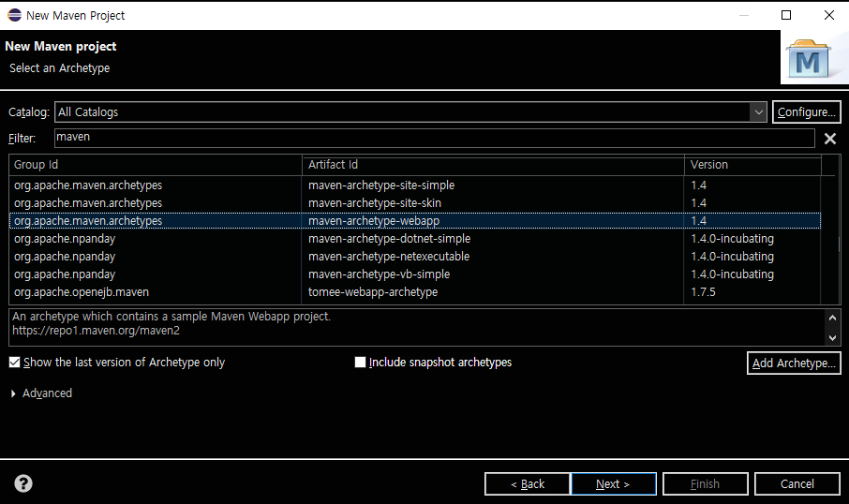
Task: Expand the Advanced section
Action: [x=13, y=393]
